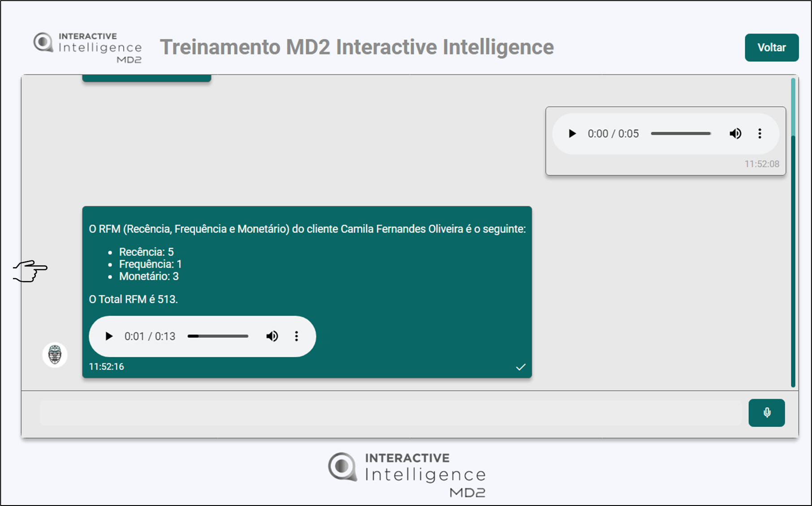Screen dimensions: 812x506
Task: Click the message delivered checkmark
Action: pyautogui.click(x=520, y=367)
